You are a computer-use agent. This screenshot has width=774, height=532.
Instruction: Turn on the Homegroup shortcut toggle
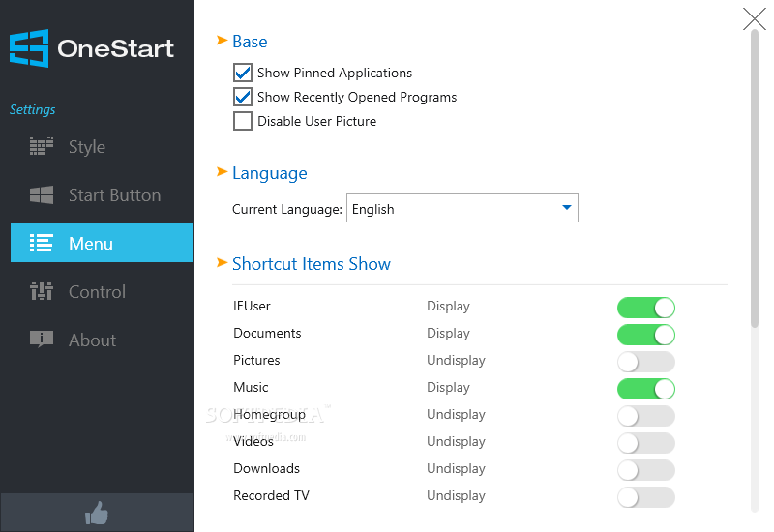[645, 416]
